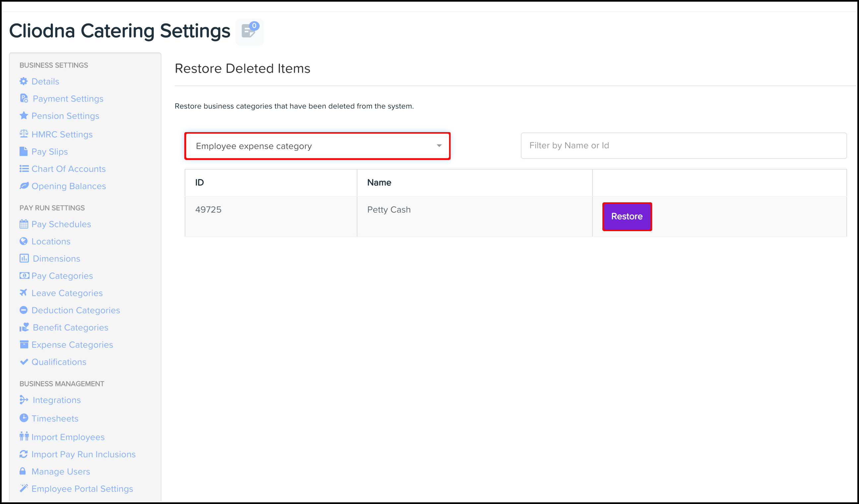Restore the Petty Cash item
Image resolution: width=859 pixels, height=504 pixels.
click(x=627, y=217)
